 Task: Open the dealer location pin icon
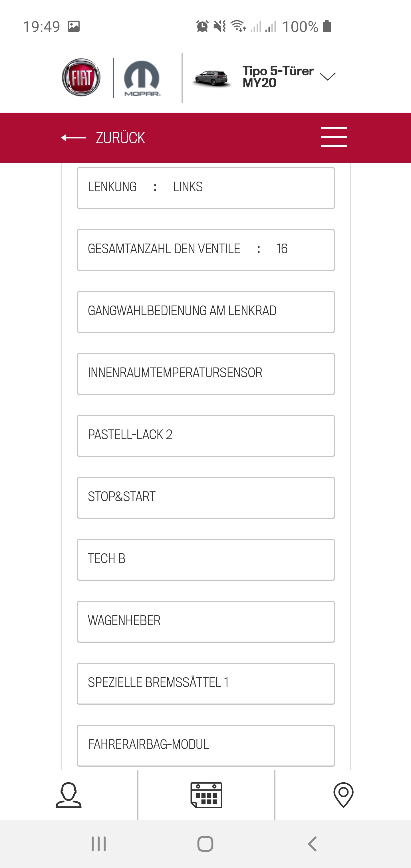(x=343, y=795)
